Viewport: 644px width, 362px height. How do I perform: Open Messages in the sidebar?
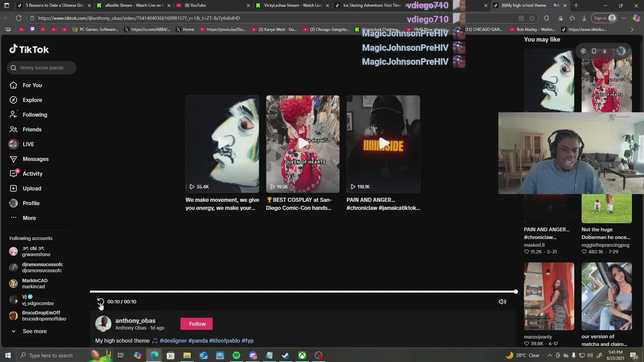pos(35,159)
